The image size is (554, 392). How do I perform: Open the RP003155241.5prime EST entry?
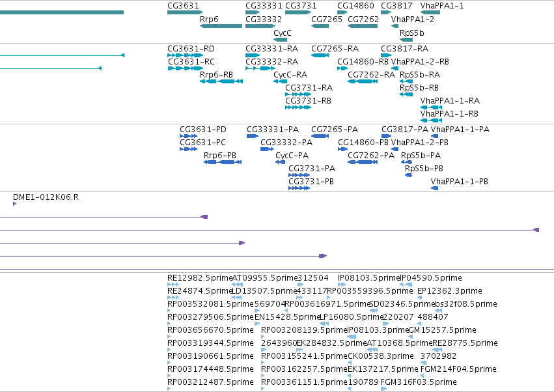304,357
